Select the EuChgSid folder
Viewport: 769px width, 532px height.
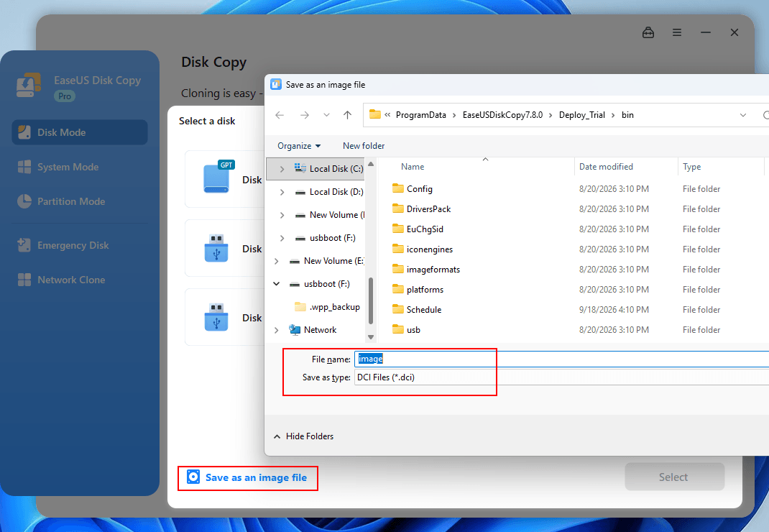(x=418, y=229)
